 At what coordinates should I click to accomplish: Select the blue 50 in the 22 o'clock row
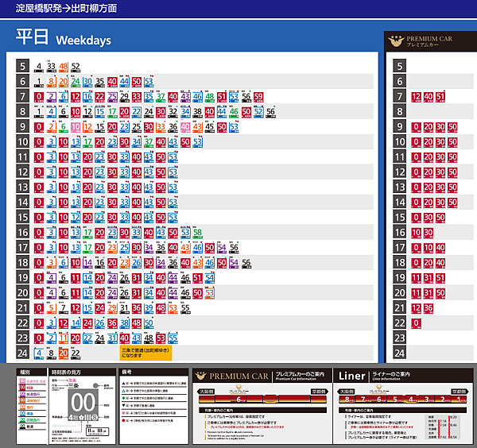coord(149,323)
